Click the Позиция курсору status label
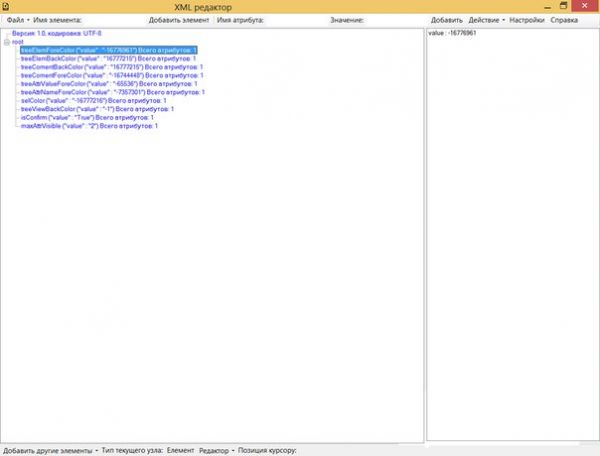 coord(267,451)
